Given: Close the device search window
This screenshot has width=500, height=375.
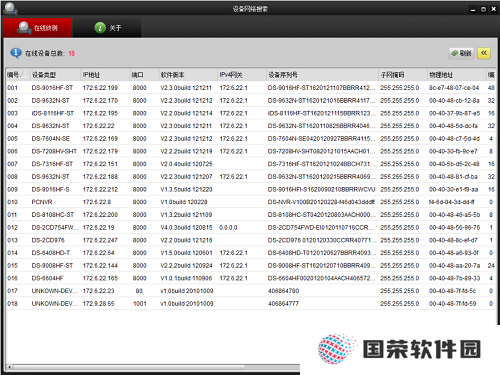Looking at the screenshot, I should [x=494, y=9].
